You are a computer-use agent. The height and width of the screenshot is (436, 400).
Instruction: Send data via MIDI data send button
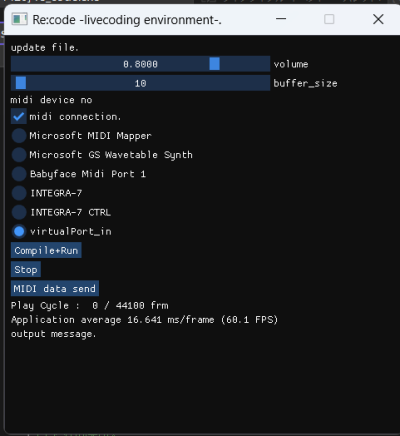tap(55, 289)
